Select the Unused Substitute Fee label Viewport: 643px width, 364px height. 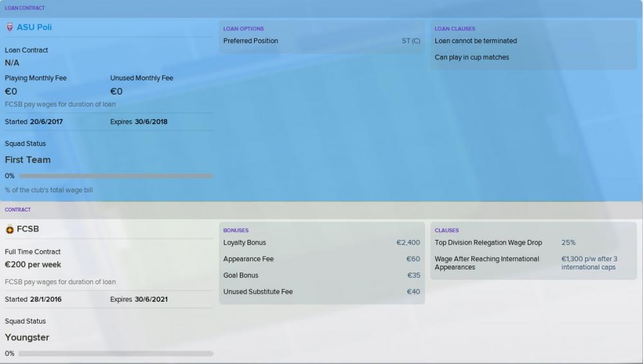(258, 292)
